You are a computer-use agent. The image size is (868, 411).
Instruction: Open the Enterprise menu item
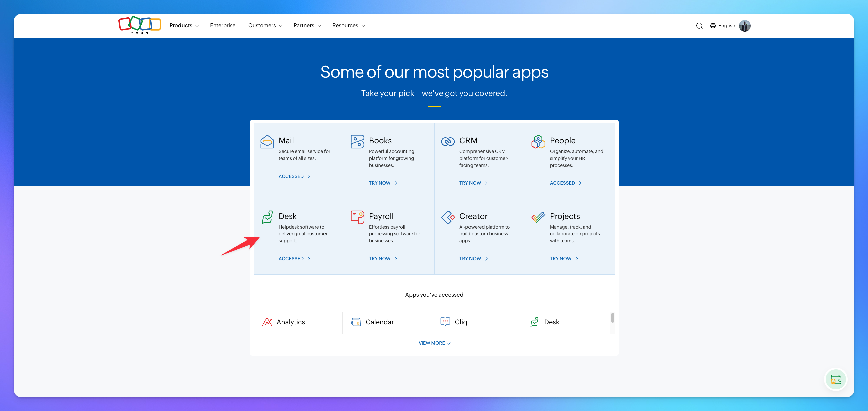pos(222,25)
